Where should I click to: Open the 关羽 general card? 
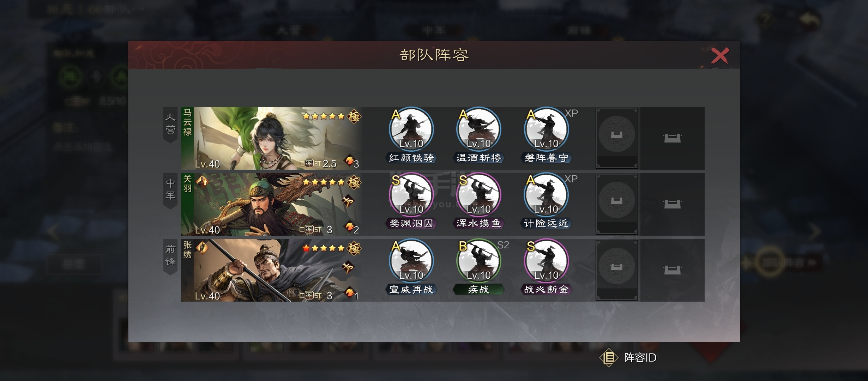coord(272,204)
